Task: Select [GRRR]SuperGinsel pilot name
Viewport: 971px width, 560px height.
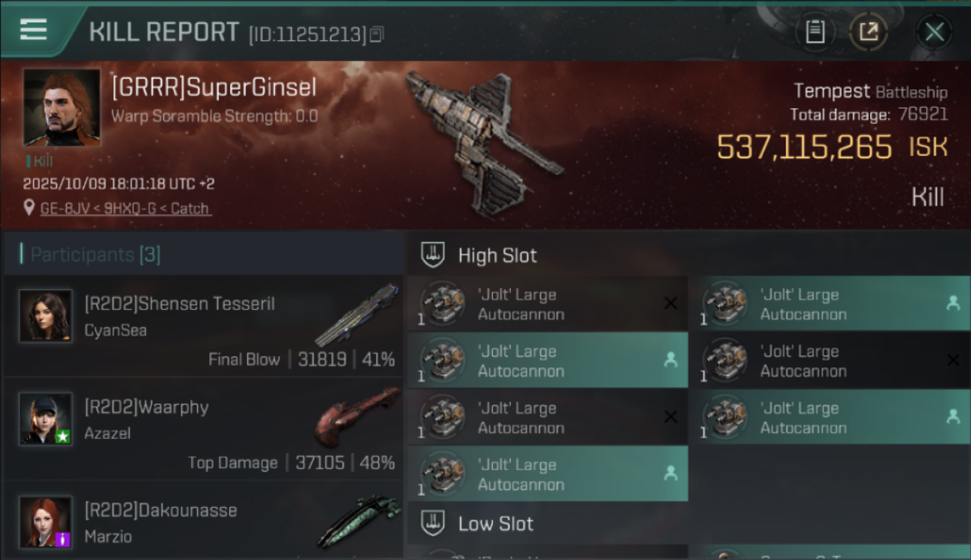Action: coord(214,87)
